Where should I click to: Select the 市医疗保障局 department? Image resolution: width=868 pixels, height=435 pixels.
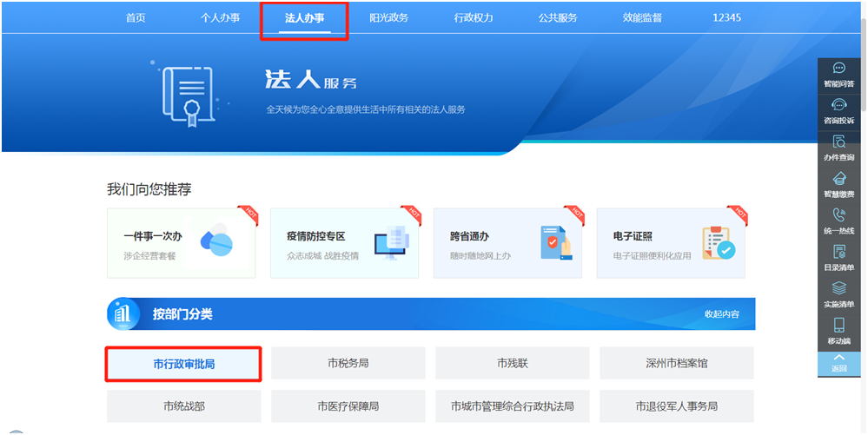tap(348, 406)
